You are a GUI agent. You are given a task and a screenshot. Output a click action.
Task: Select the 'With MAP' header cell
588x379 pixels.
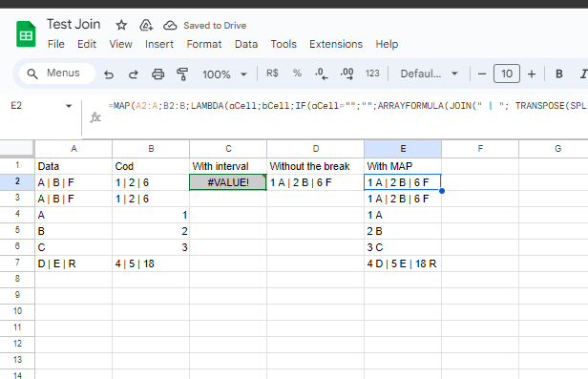click(403, 166)
